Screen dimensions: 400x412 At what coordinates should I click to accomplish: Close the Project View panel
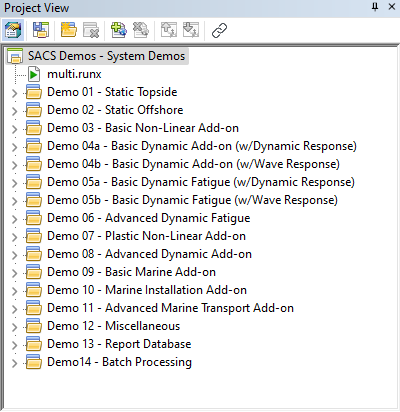point(392,7)
